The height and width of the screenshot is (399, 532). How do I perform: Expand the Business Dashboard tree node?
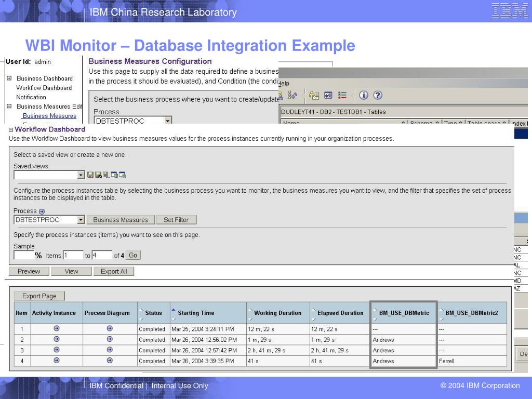[x=9, y=78]
